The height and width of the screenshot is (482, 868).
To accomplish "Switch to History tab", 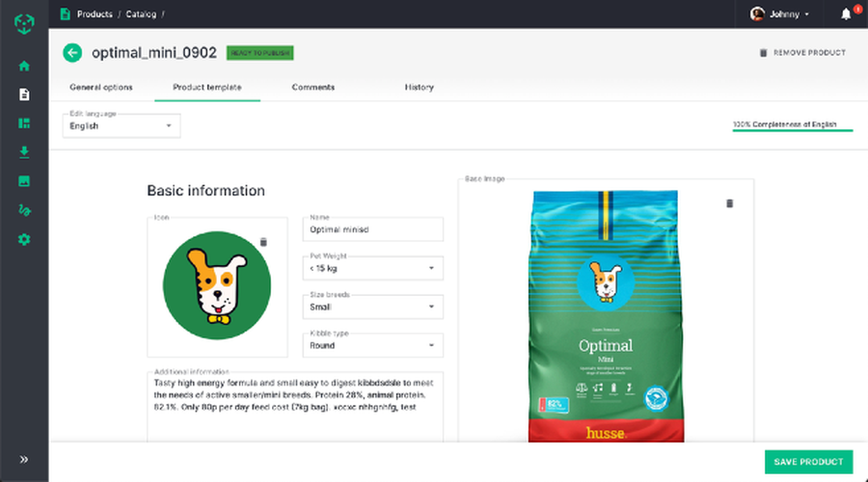I will (420, 88).
